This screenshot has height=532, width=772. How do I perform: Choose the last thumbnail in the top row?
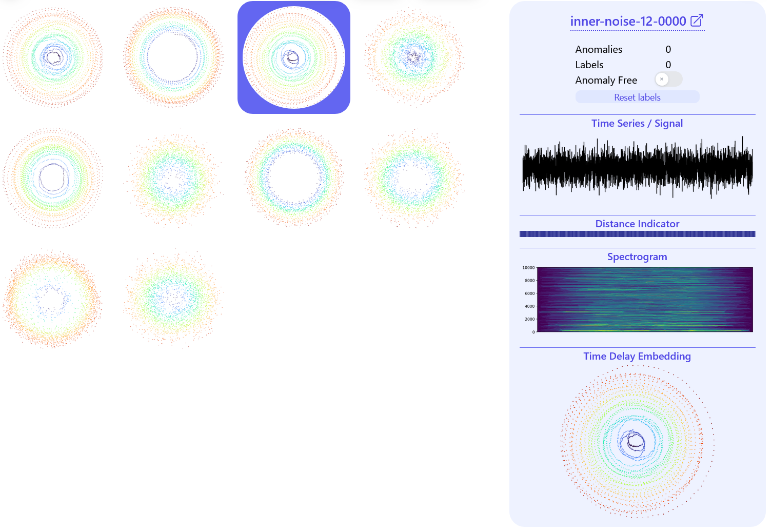tap(414, 57)
